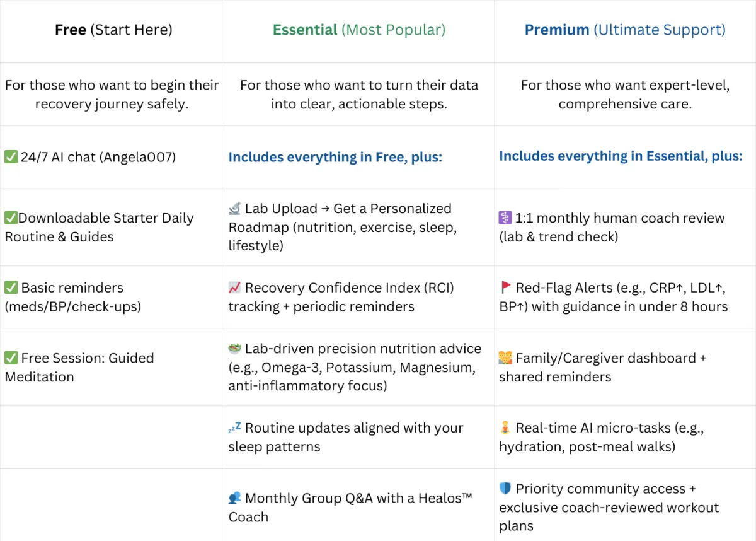
Task: Click the checkmark beside Downloadable Starter Daily Routine
Action: pyautogui.click(x=11, y=218)
